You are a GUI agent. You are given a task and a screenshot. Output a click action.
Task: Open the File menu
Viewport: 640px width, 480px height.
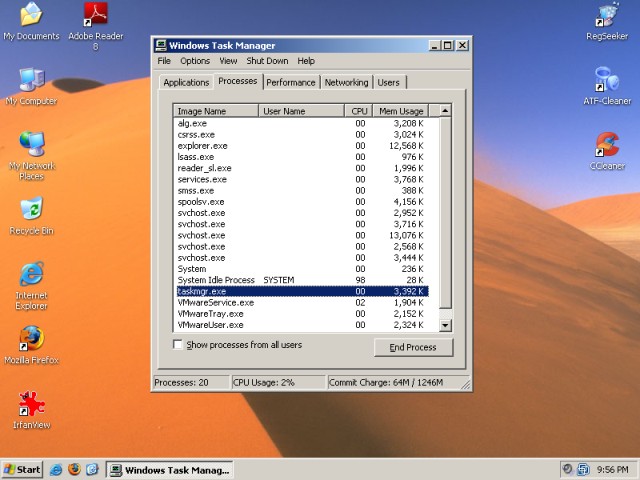tap(164, 61)
